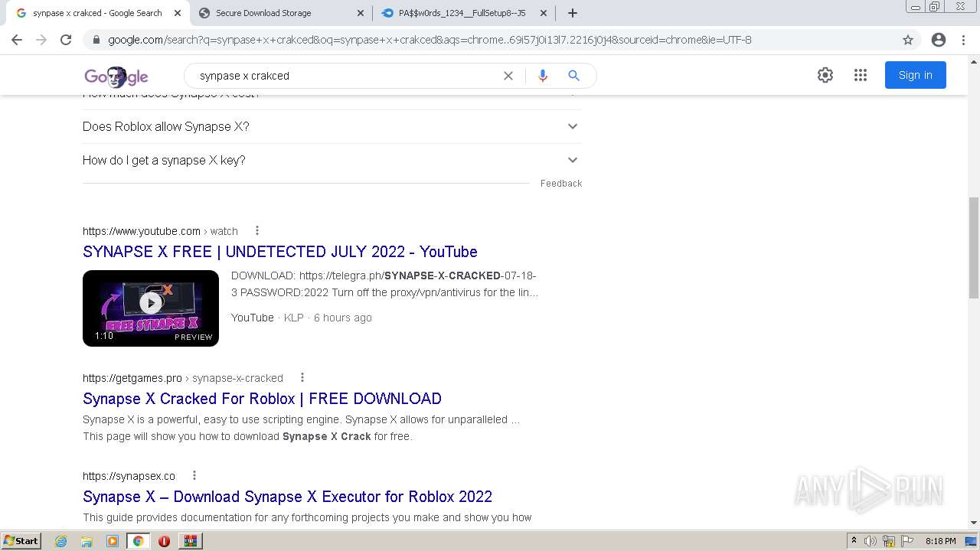Click the https://synapsex.co result URL

129,476
